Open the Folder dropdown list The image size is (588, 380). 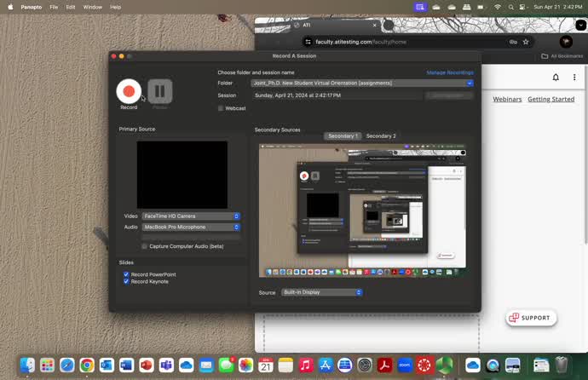(362, 83)
